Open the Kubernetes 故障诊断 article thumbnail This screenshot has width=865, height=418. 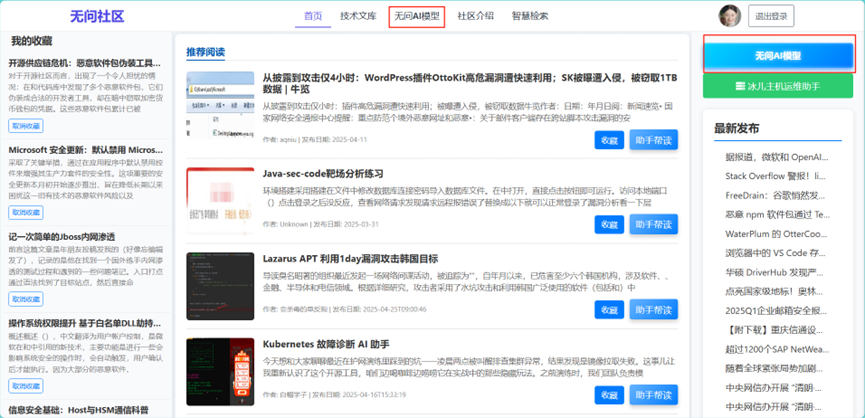220,371
